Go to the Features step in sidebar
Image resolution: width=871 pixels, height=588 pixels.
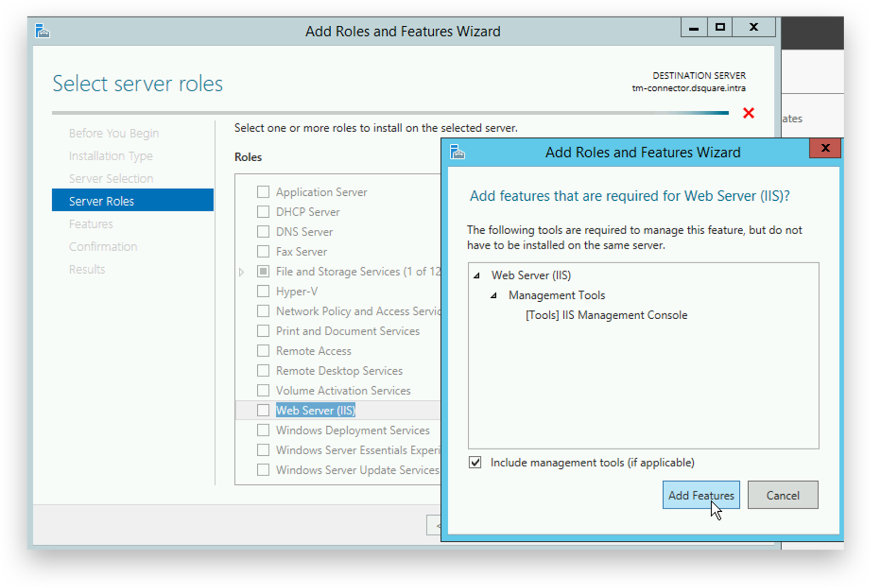(91, 224)
